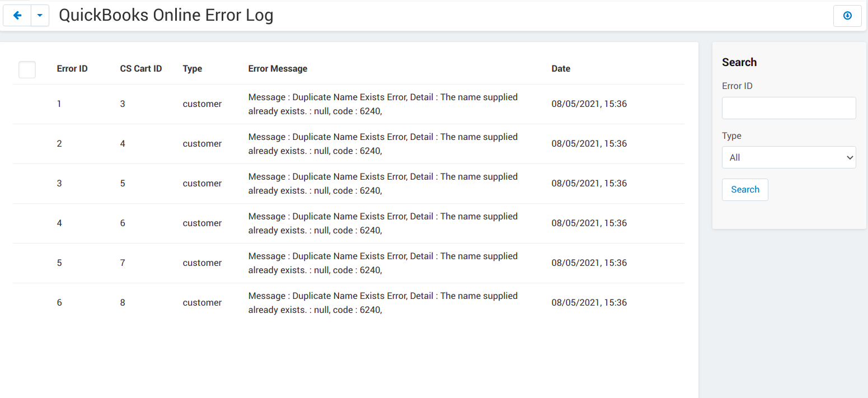Click the Error ID column header
868x398 pixels.
(x=72, y=69)
